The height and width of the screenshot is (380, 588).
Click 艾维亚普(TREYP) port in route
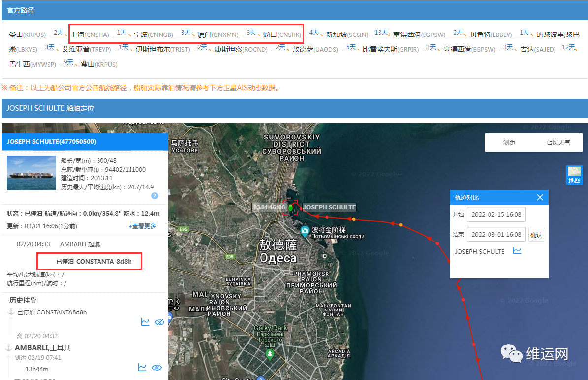(x=87, y=49)
